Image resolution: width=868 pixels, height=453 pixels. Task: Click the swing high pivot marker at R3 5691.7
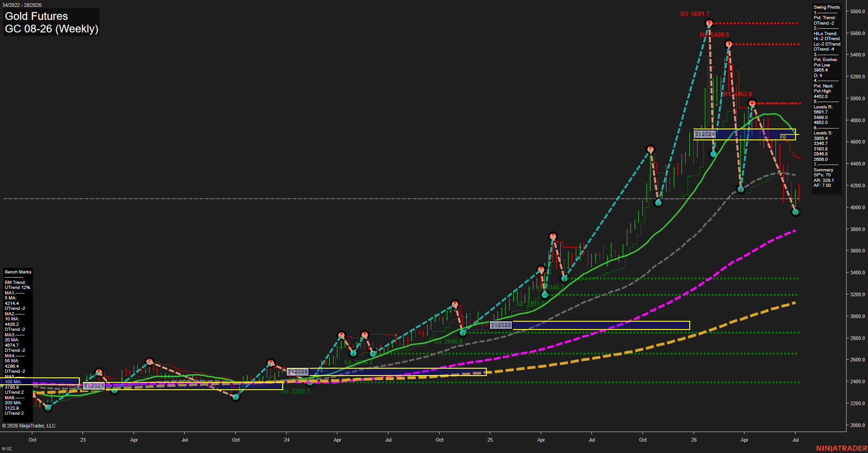pyautogui.click(x=709, y=23)
